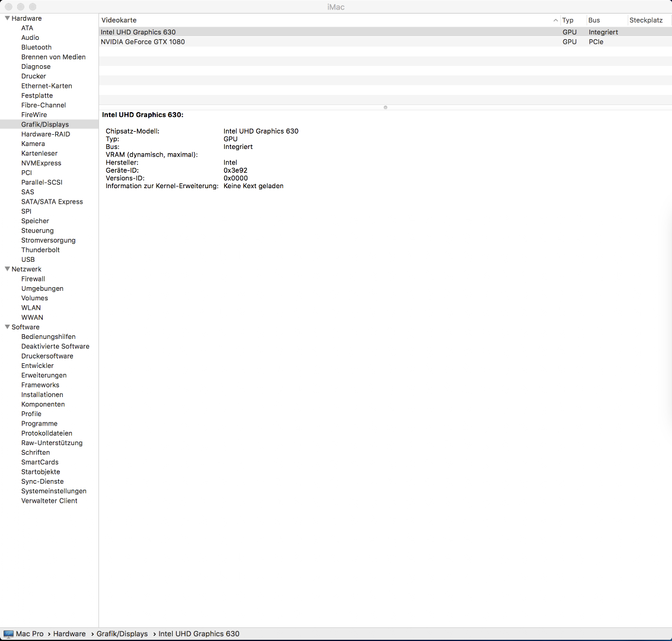
Task: Click the Hardware section label
Action: pyautogui.click(x=27, y=18)
